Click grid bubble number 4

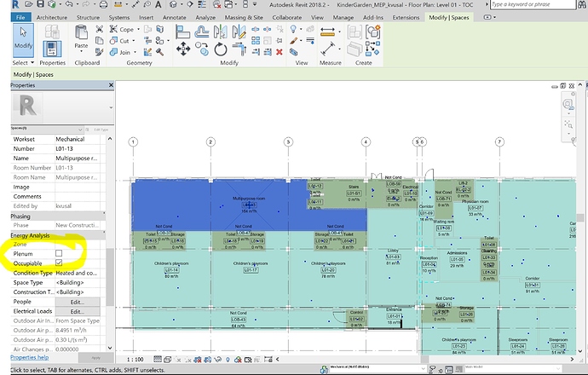tap(366, 141)
